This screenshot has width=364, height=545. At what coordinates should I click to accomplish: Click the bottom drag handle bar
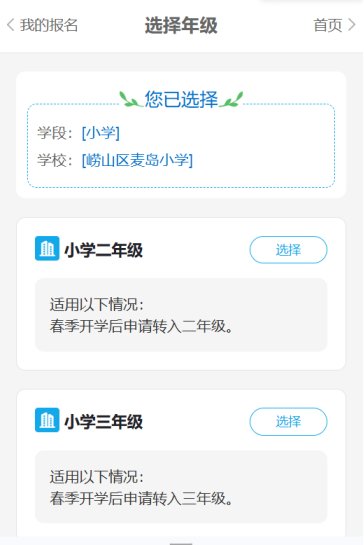[181, 543]
